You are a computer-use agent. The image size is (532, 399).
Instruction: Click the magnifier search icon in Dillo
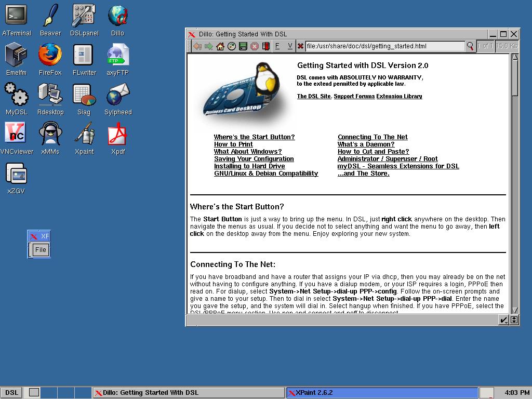(470, 46)
